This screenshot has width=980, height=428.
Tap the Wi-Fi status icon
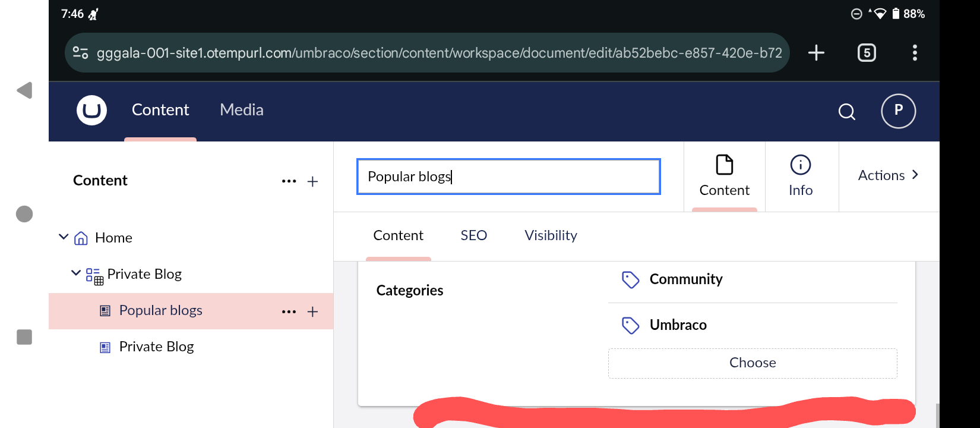click(x=880, y=14)
